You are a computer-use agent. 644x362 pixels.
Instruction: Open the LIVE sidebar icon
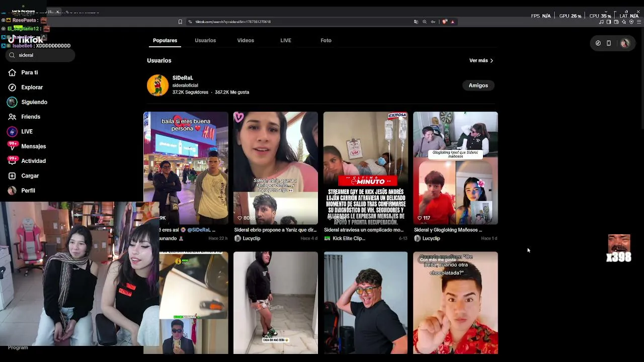[12, 131]
